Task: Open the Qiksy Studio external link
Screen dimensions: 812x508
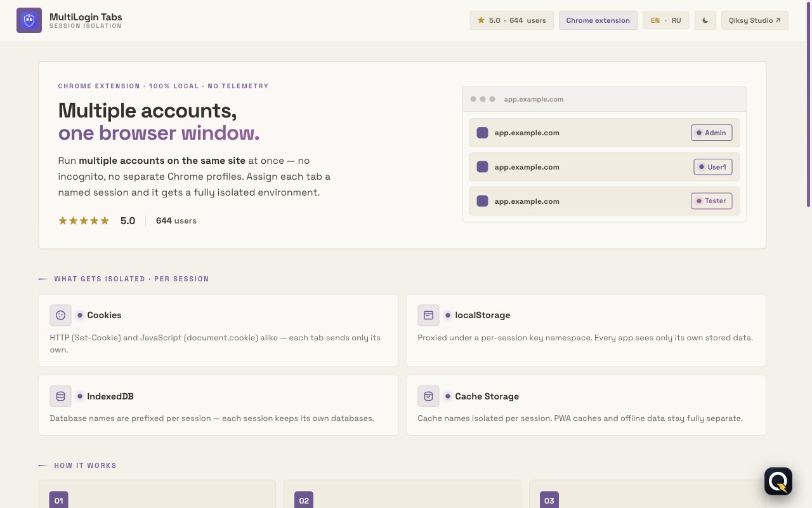Action: tap(755, 20)
